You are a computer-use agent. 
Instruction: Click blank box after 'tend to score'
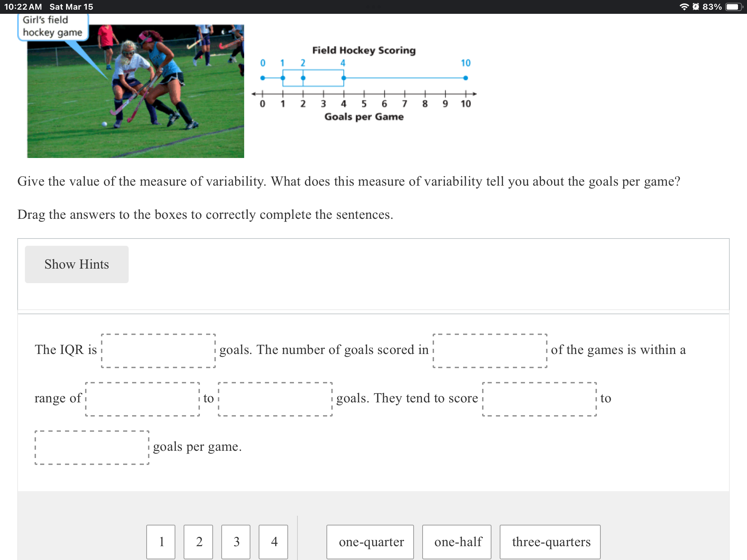[x=539, y=399]
